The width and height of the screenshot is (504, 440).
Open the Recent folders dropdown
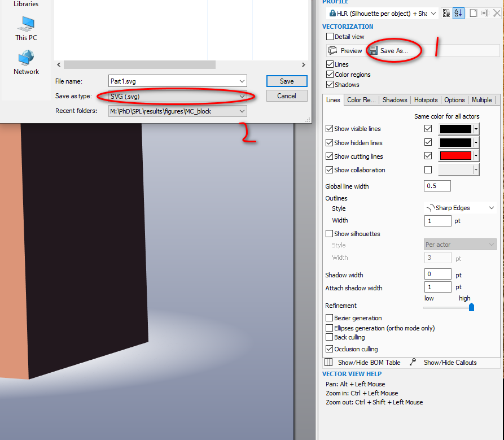(x=178, y=111)
